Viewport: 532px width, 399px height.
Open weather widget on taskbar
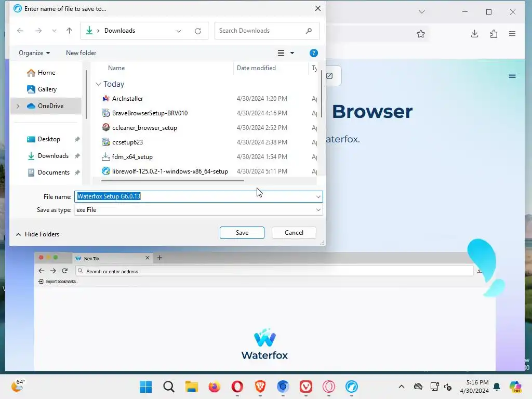point(18,386)
